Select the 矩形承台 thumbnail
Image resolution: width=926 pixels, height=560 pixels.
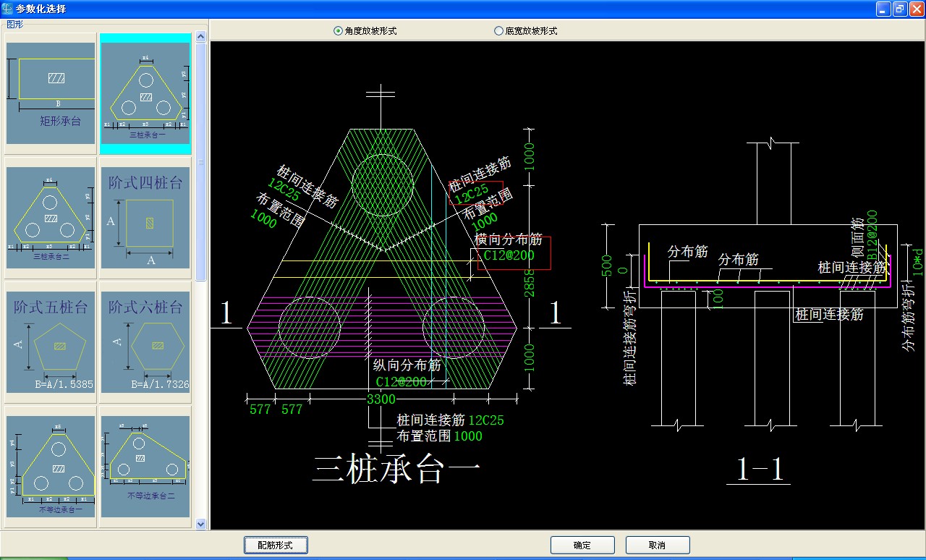tap(51, 93)
